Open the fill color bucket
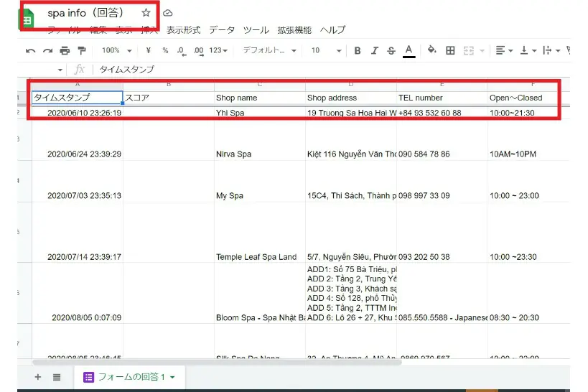This screenshot has width=588, height=392. pyautogui.click(x=432, y=50)
